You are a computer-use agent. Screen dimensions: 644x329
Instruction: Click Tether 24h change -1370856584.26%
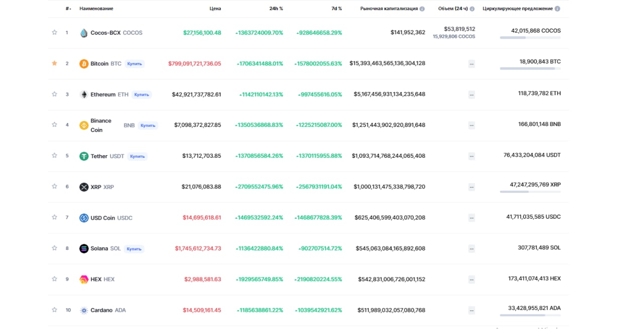[x=259, y=156]
